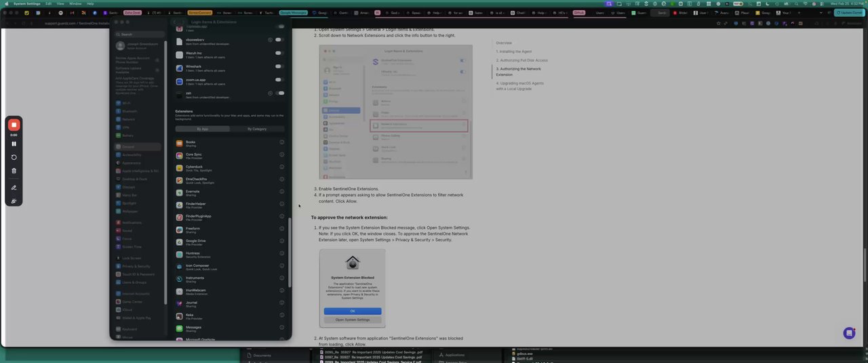
Task: Open info details for Cyberduck extension
Action: click(282, 167)
